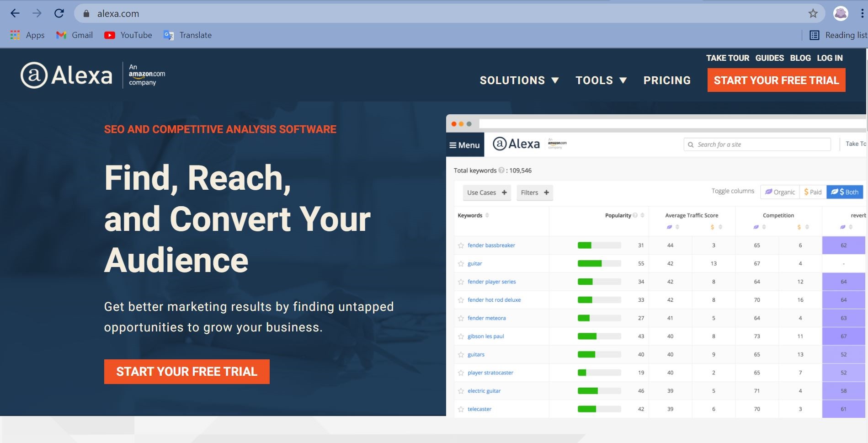Image resolution: width=868 pixels, height=443 pixels.
Task: Star the player stratocaster keyword
Action: pos(461,373)
